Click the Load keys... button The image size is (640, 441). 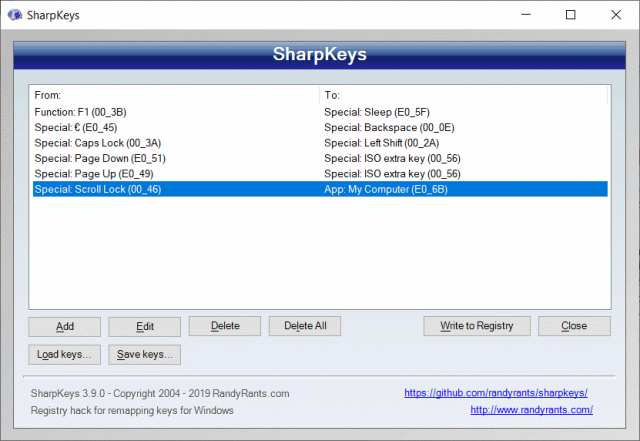click(x=64, y=354)
